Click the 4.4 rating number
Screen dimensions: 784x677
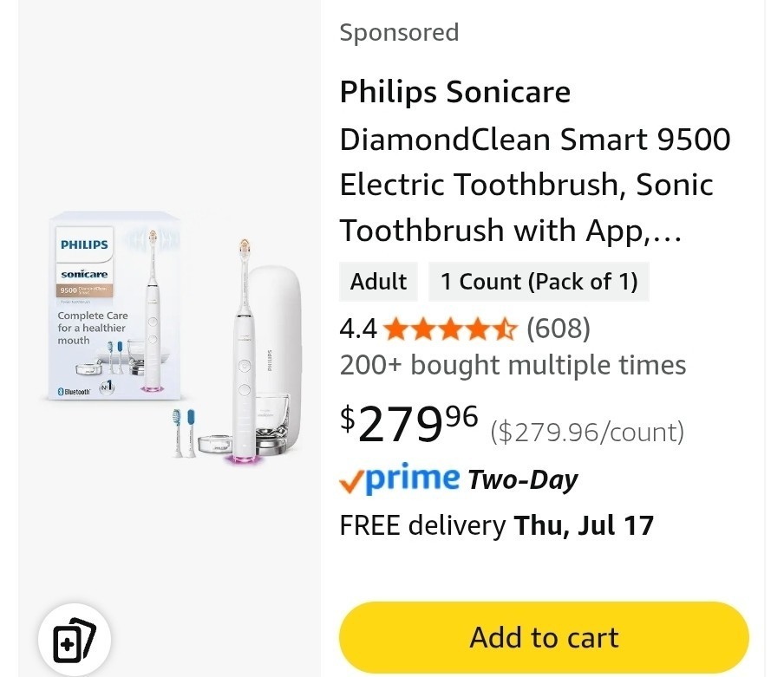tap(358, 329)
